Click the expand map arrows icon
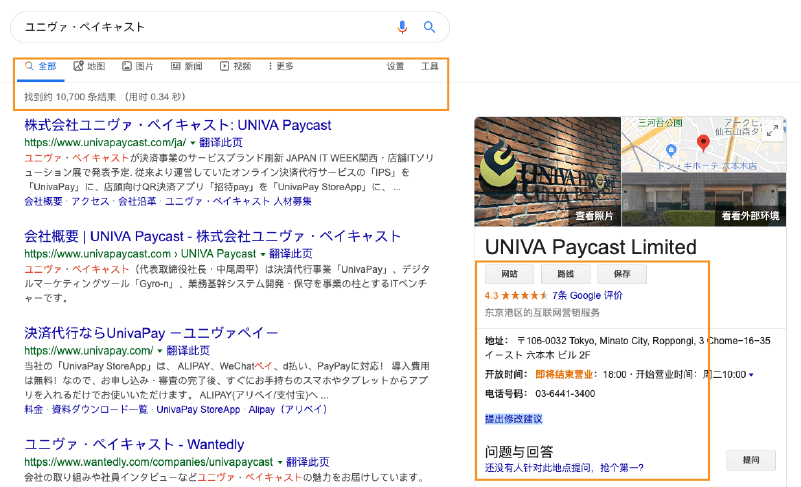The width and height of the screenshot is (801, 487). click(772, 131)
